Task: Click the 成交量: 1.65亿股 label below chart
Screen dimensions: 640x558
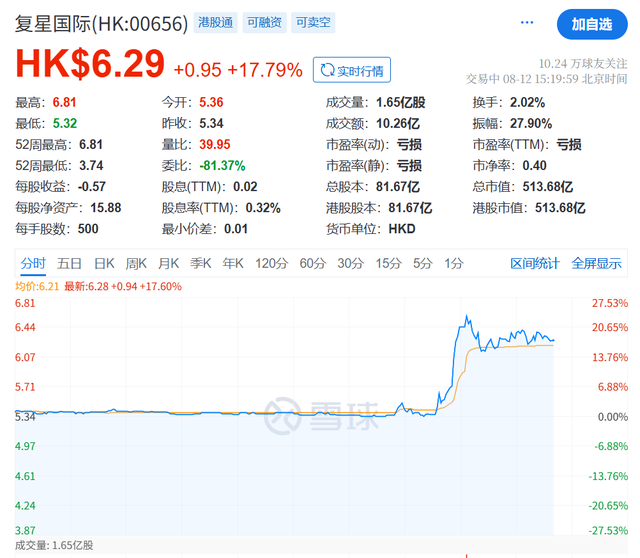Action: (54, 545)
